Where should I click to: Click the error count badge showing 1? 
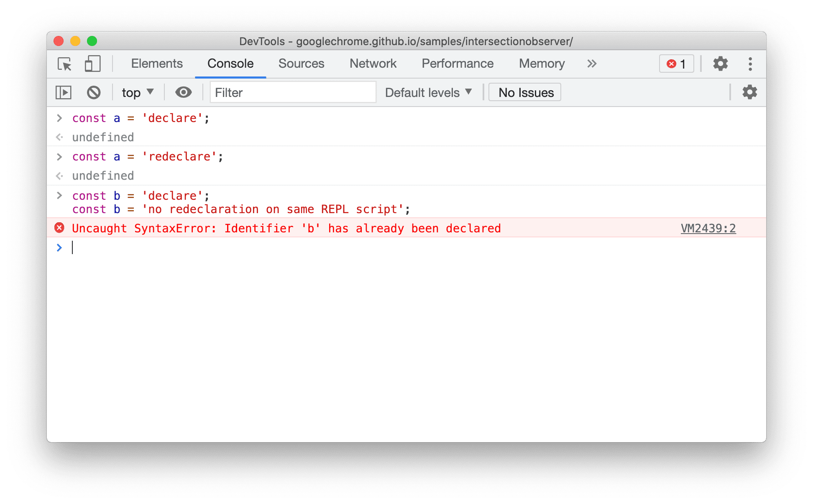pyautogui.click(x=676, y=63)
